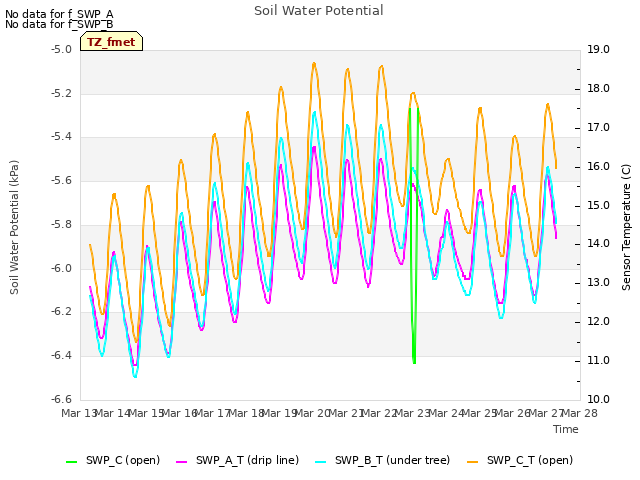The width and height of the screenshot is (640, 480).
Task: Click the Soil Water Potential (kPa) axis label
Action: tap(14, 227)
